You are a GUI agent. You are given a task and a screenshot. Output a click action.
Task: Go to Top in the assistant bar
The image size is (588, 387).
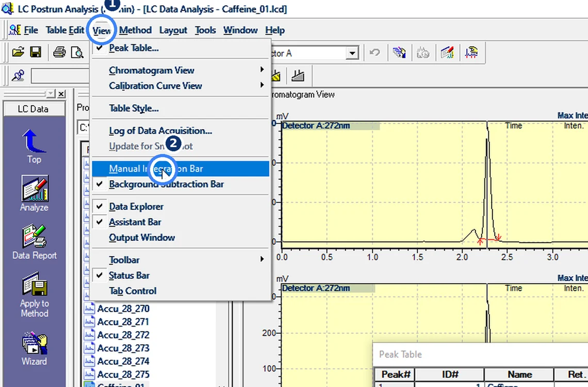click(x=34, y=146)
